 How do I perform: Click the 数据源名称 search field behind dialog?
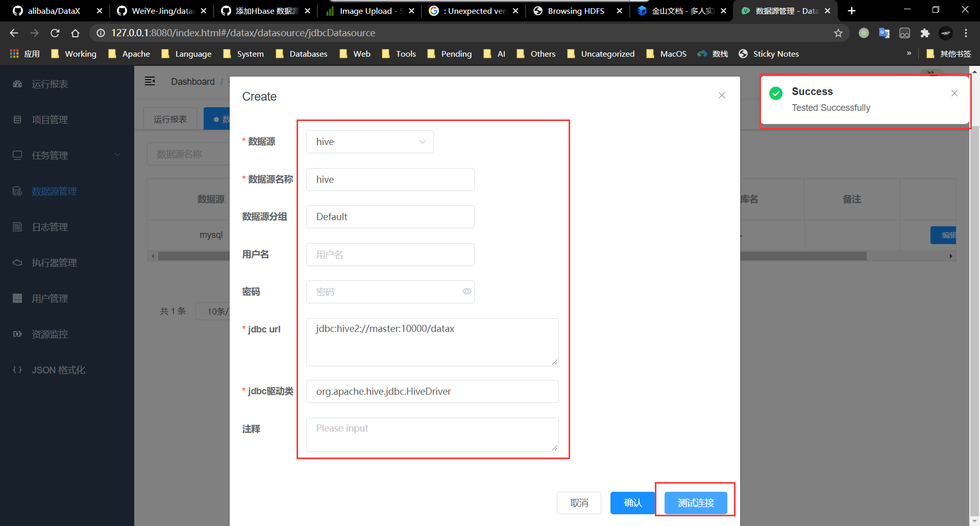click(188, 154)
